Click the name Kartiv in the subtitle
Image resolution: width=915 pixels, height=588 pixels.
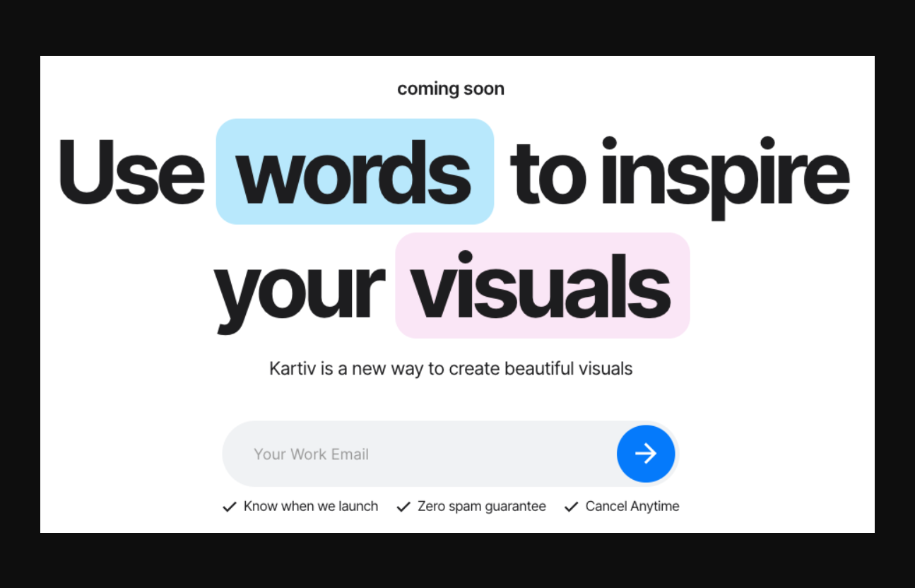tap(293, 368)
